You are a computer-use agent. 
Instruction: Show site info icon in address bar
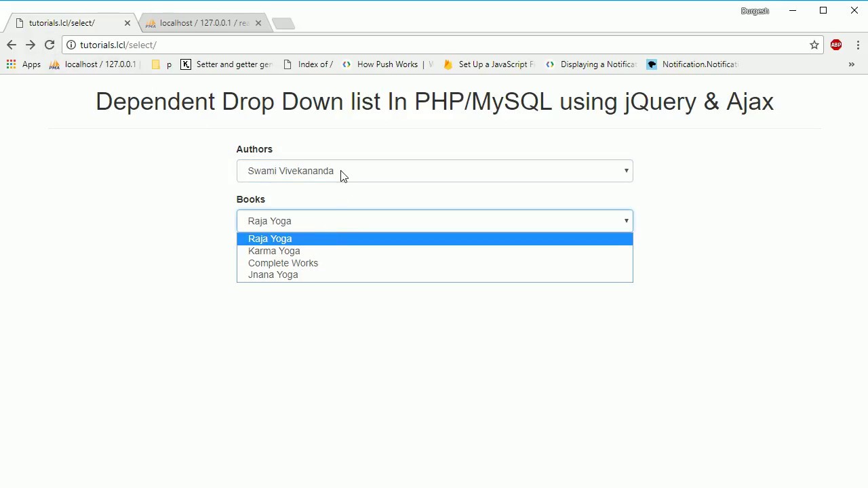(x=71, y=45)
